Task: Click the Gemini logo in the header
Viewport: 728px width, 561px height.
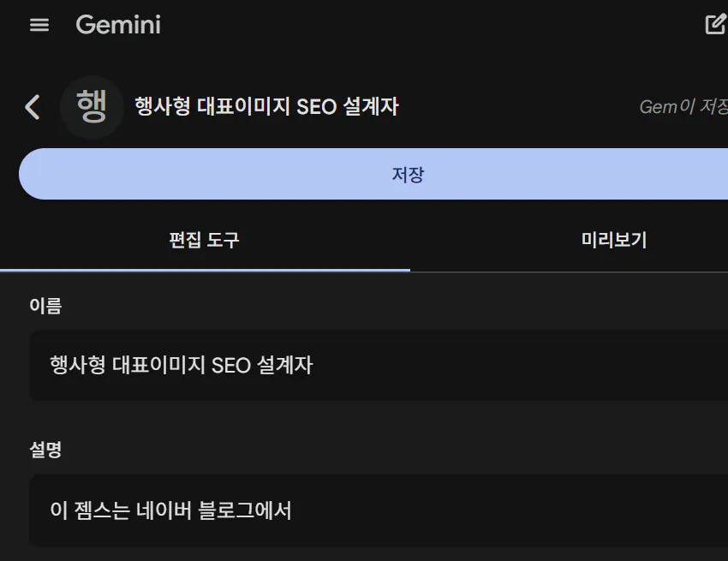Action: (x=118, y=25)
